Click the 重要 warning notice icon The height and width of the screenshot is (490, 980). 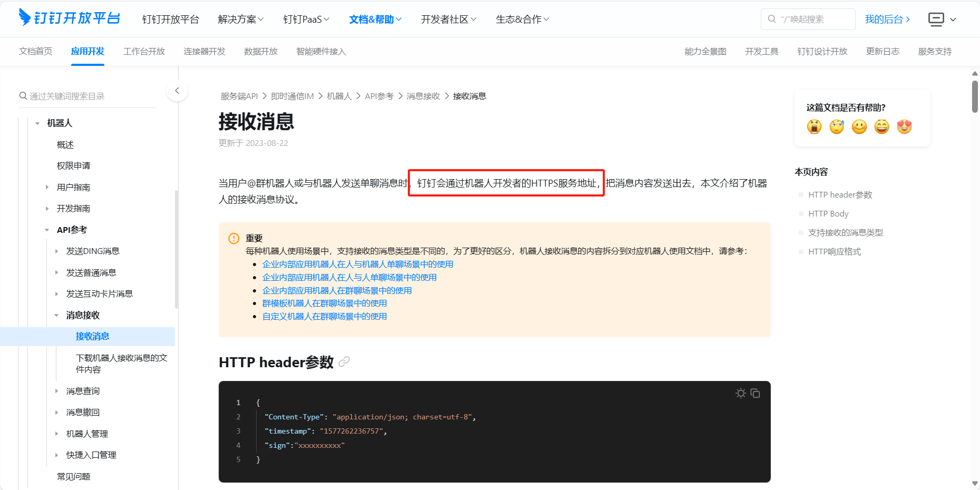point(234,238)
